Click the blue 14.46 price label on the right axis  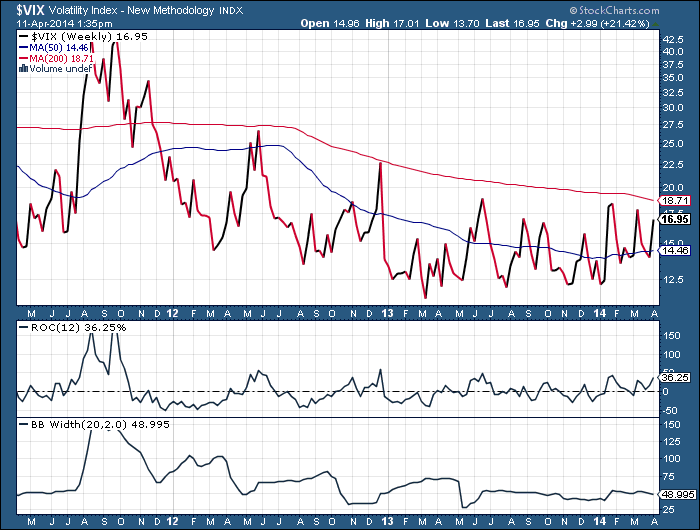[x=677, y=252]
